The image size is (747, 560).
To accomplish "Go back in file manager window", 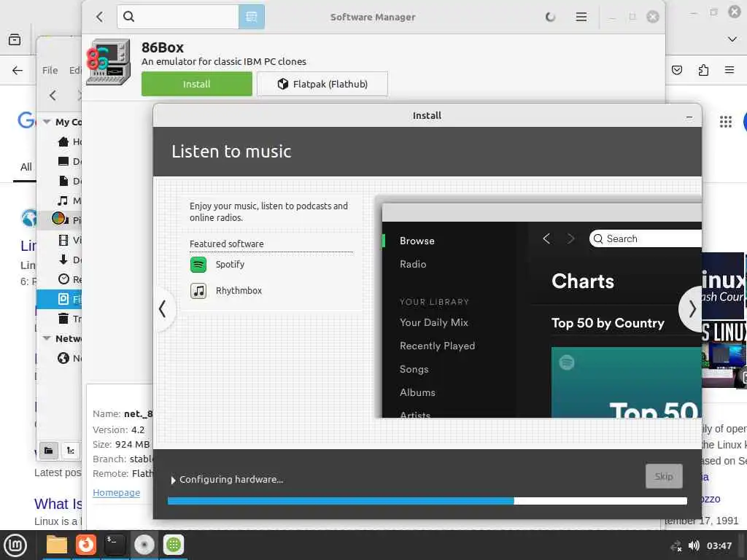I will [53, 96].
